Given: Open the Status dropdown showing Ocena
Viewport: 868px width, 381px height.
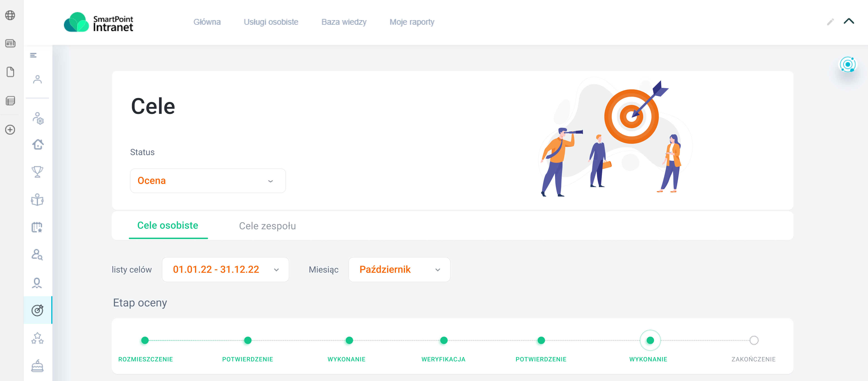Looking at the screenshot, I should pos(207,181).
